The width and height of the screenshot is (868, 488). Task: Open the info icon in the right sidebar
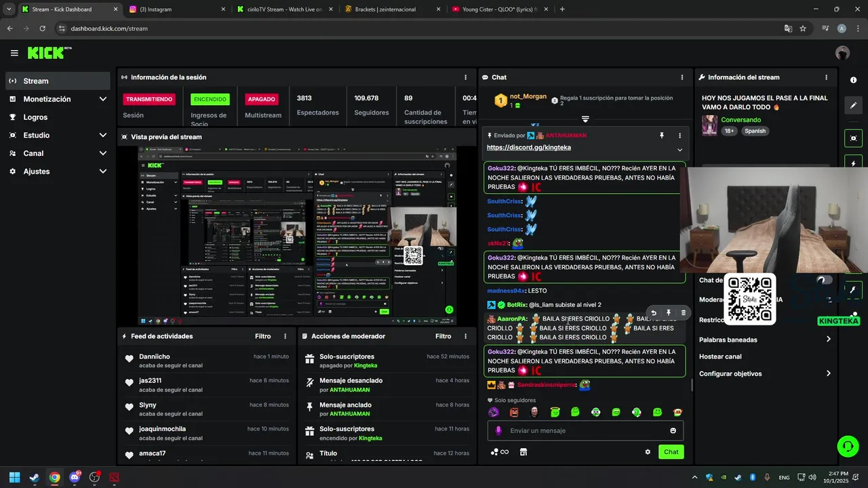tap(853, 80)
